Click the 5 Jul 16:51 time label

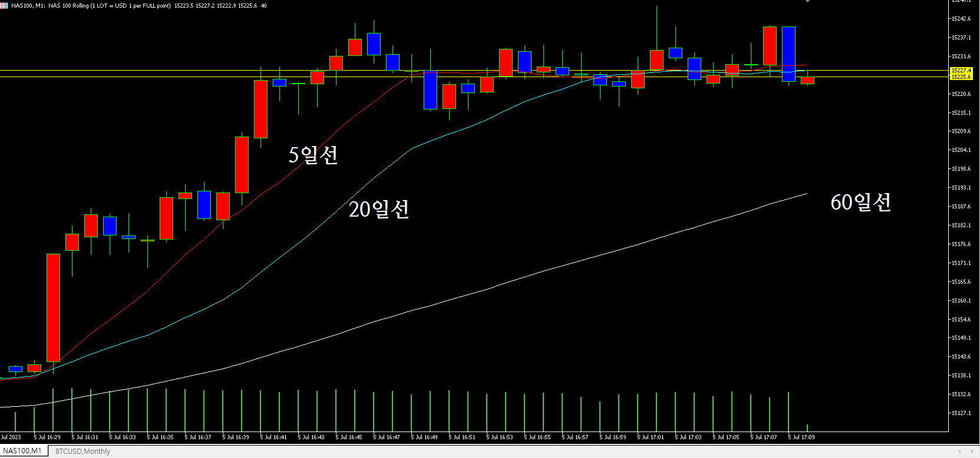(462, 437)
